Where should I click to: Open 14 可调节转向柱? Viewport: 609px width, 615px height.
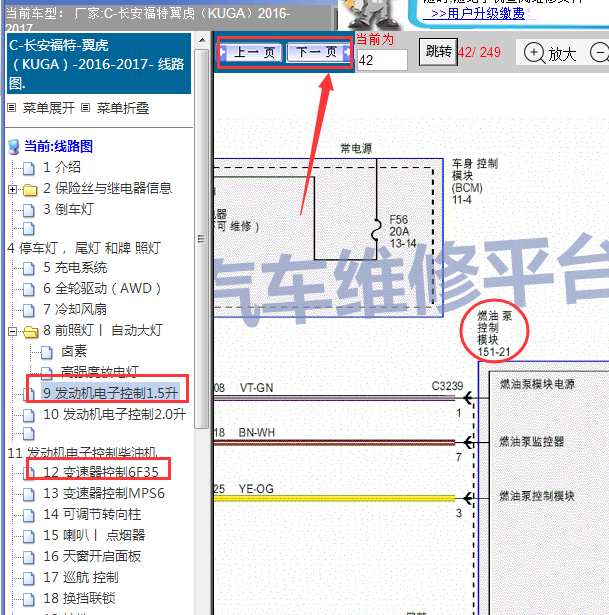[x=92, y=514]
